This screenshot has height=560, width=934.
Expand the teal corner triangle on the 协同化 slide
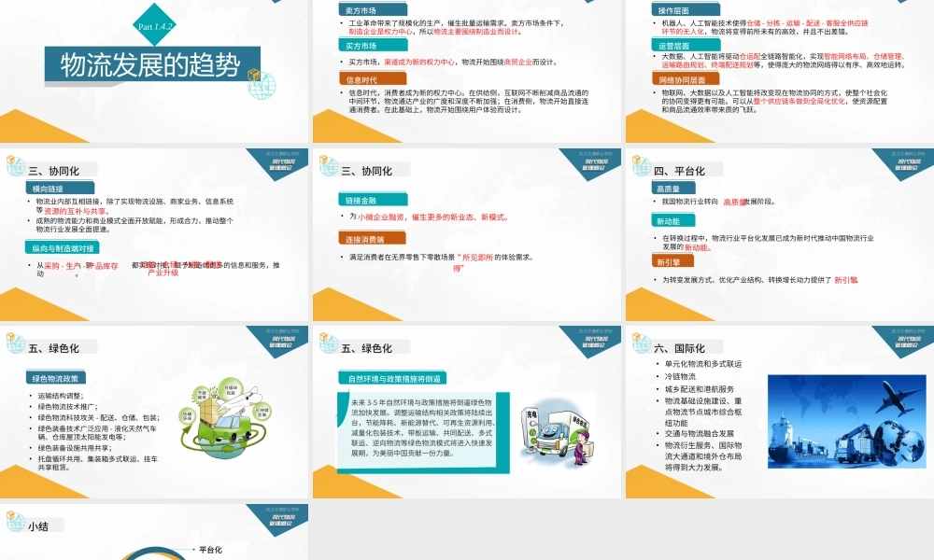pos(280,161)
